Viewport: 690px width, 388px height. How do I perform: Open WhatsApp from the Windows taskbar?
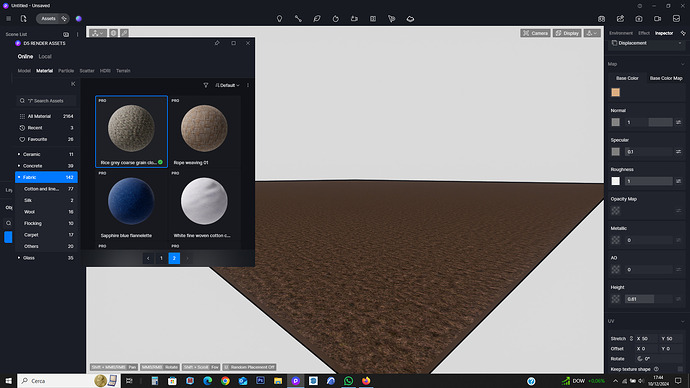pyautogui.click(x=349, y=381)
